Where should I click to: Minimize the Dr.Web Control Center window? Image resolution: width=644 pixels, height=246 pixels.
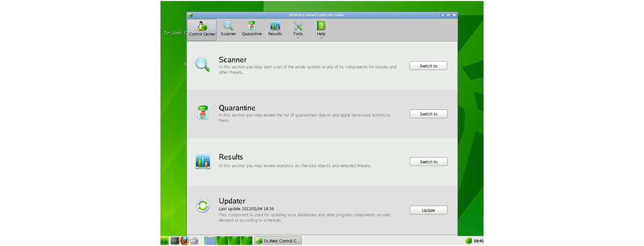(443, 15)
